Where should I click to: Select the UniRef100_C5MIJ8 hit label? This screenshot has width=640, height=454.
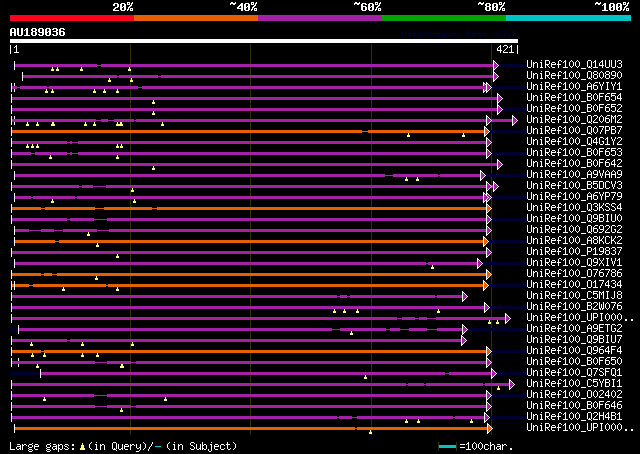(574, 296)
